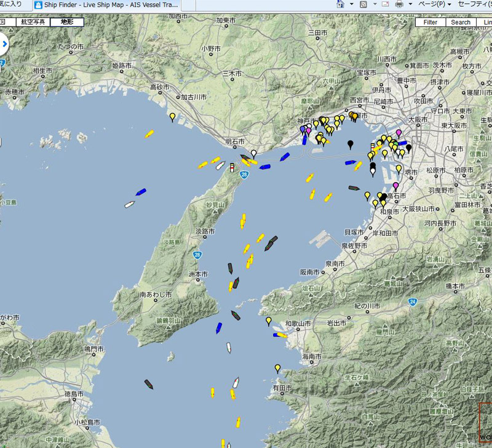
Task: Click the black pin in Osaka Bay
Action: click(351, 144)
